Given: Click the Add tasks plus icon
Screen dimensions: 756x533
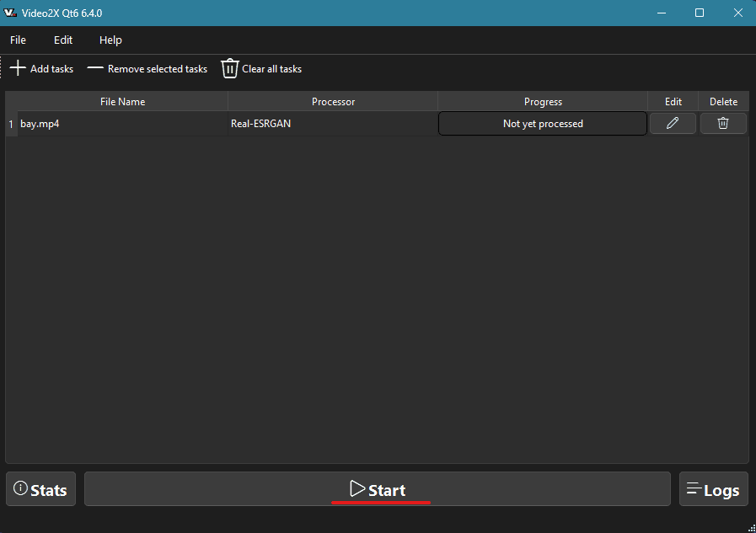Looking at the screenshot, I should (18, 68).
